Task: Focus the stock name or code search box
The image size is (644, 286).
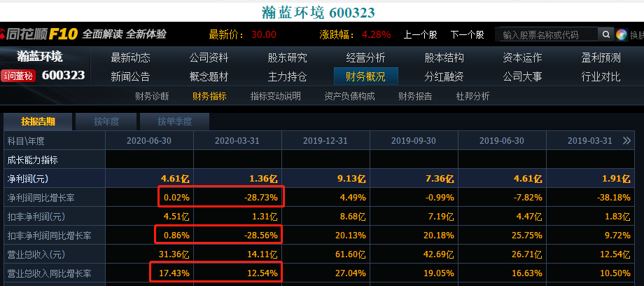Action: pyautogui.click(x=548, y=34)
